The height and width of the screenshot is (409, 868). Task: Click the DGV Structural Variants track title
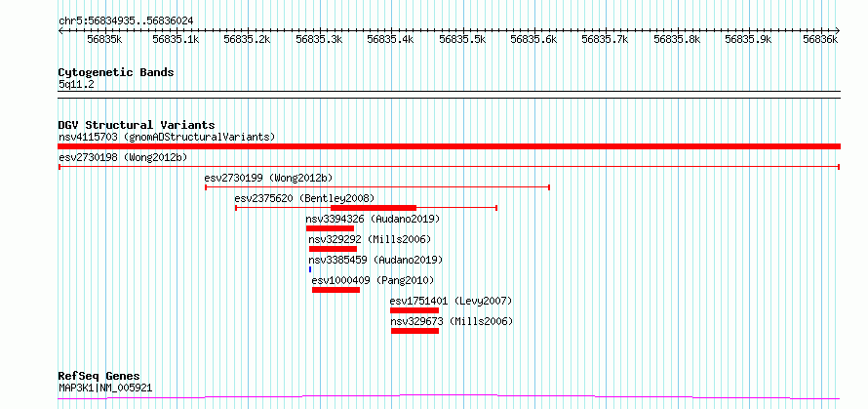coord(137,125)
